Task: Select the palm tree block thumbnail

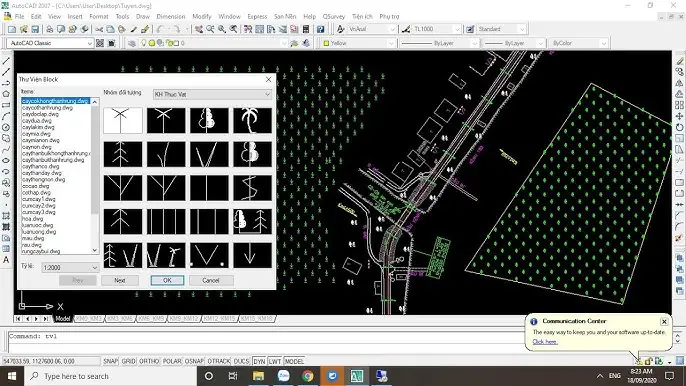Action: click(252, 120)
